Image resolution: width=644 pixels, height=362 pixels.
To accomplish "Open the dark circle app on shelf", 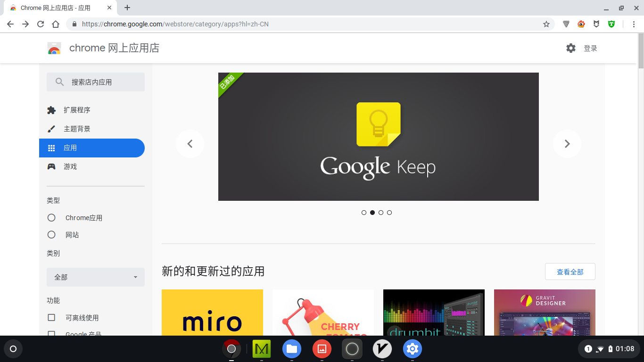I will tap(352, 349).
